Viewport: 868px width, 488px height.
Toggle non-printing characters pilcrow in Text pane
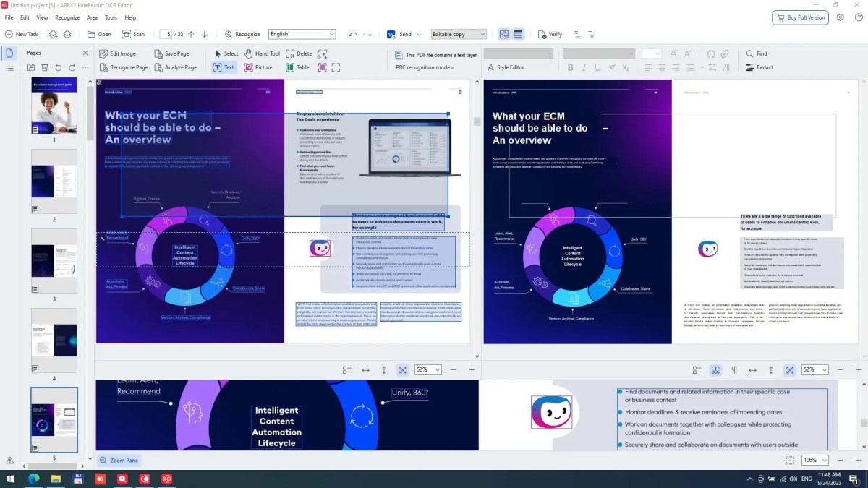734,369
